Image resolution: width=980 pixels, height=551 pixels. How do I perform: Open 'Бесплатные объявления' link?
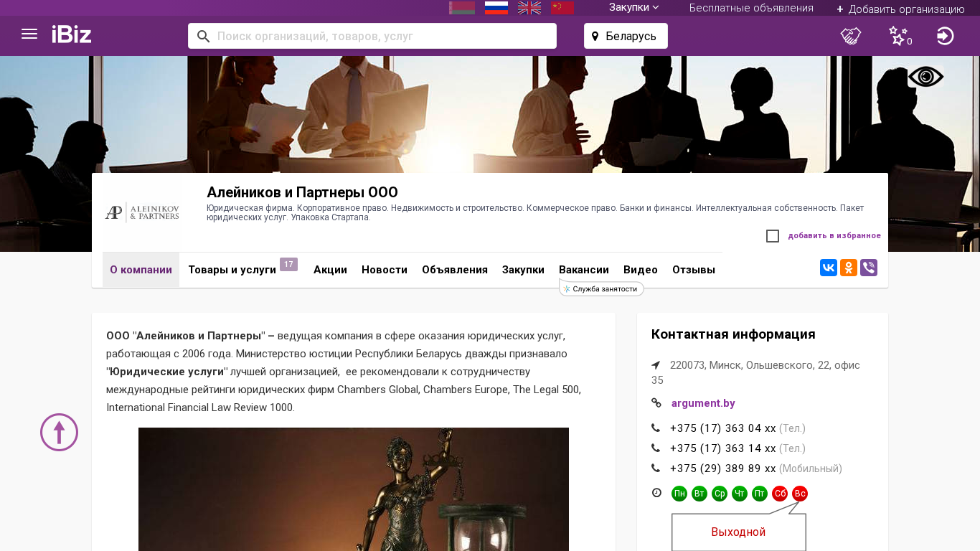coord(751,8)
